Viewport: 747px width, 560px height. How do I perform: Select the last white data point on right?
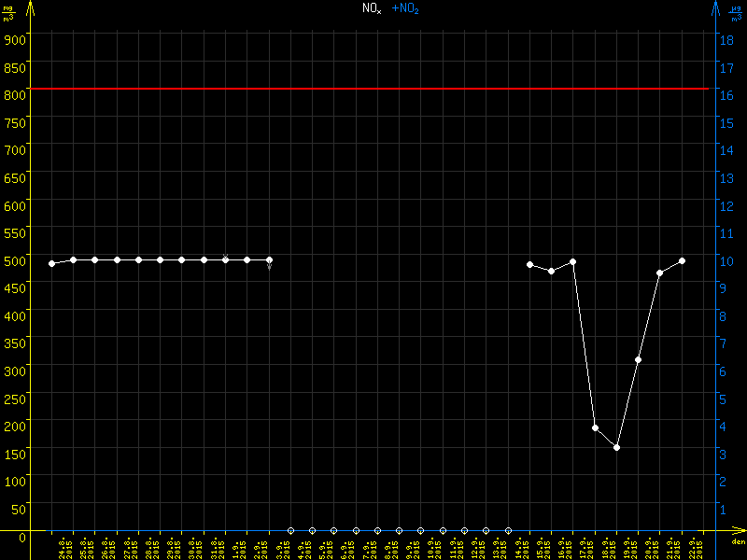click(682, 260)
